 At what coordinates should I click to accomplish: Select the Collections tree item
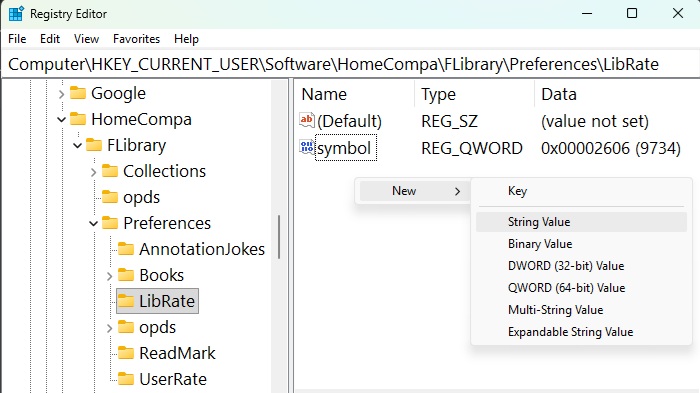(x=164, y=171)
